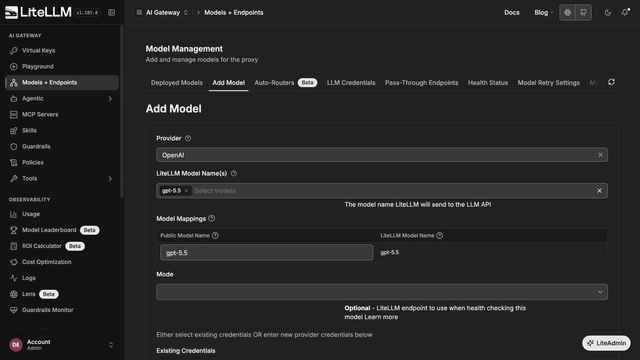Viewport: 640px width, 360px height.
Task: Open Guardrails Monitor page
Action: coord(62,310)
